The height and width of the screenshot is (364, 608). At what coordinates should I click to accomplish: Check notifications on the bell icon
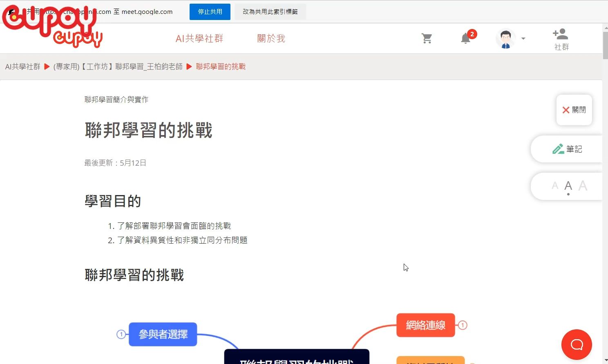click(465, 38)
